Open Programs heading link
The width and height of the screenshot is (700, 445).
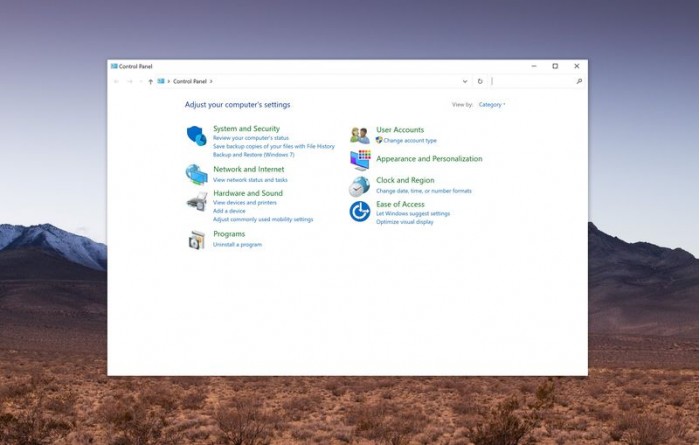[229, 234]
